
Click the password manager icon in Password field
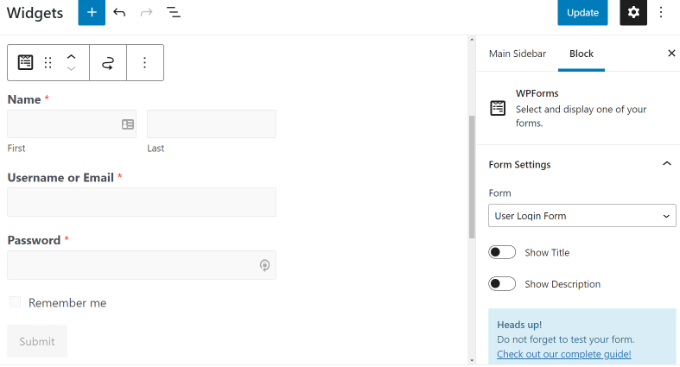265,265
